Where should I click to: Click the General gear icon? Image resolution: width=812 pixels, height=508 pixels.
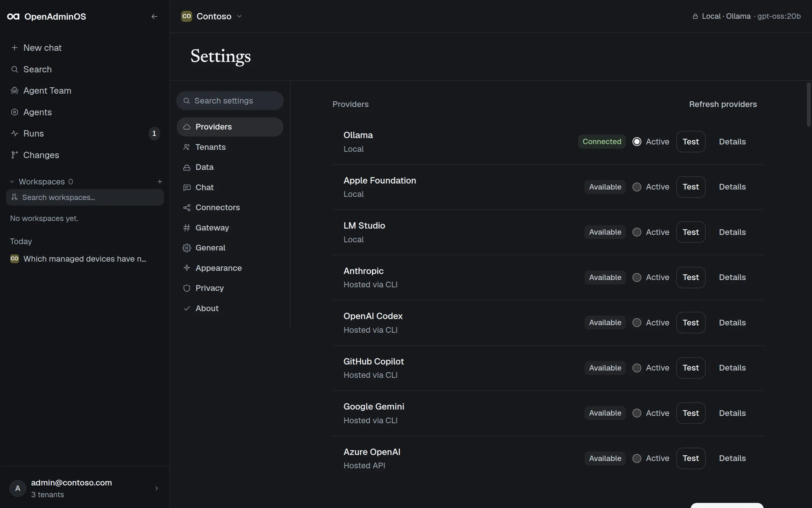tap(187, 248)
